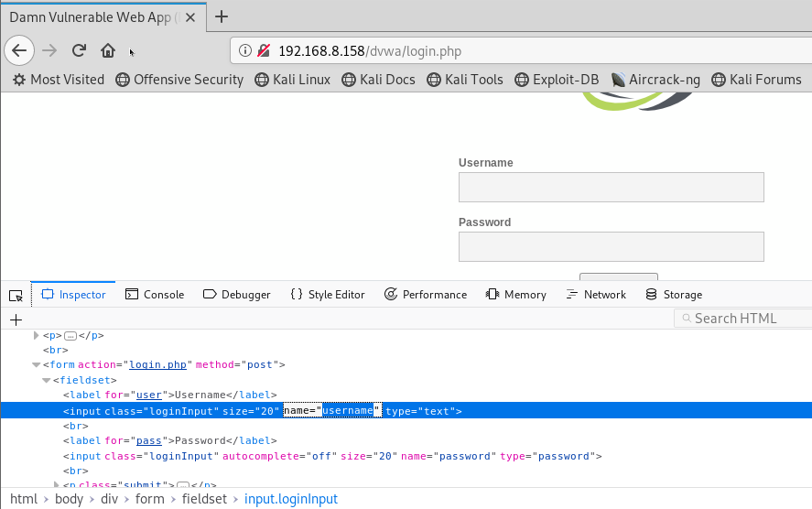The image size is (812, 509).
Task: Open the login.php action link
Action: coord(157,364)
